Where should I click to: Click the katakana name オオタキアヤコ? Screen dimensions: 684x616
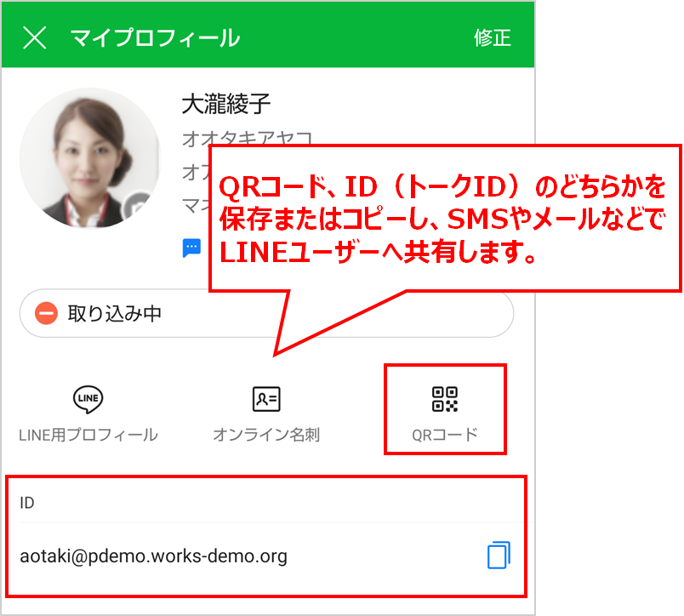(247, 138)
